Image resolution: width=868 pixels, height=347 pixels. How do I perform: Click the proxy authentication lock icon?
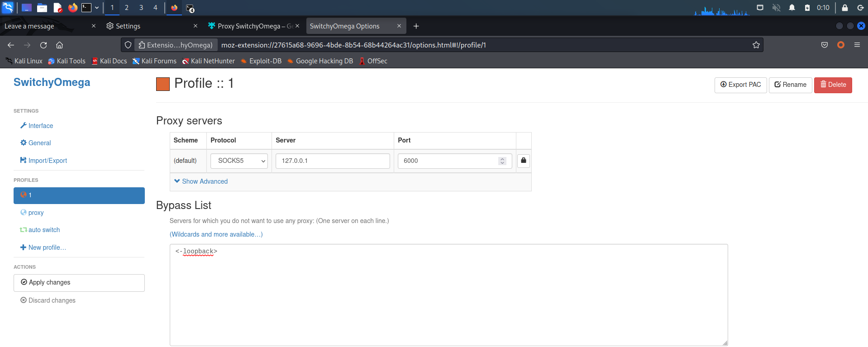(524, 161)
